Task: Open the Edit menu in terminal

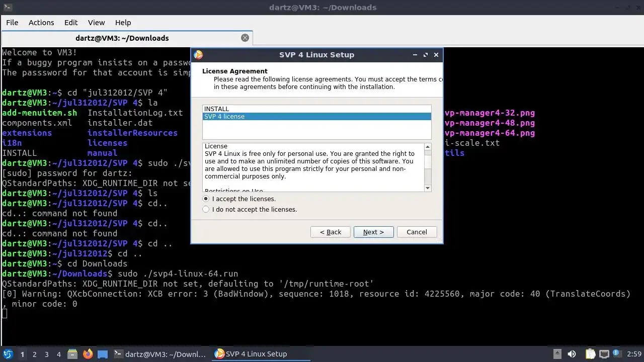Action: [71, 22]
